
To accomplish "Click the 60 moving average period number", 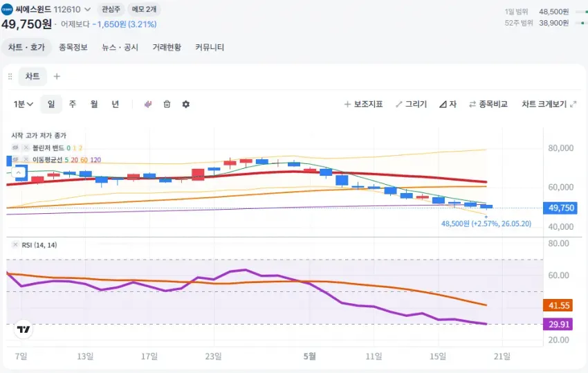I will pyautogui.click(x=84, y=160).
